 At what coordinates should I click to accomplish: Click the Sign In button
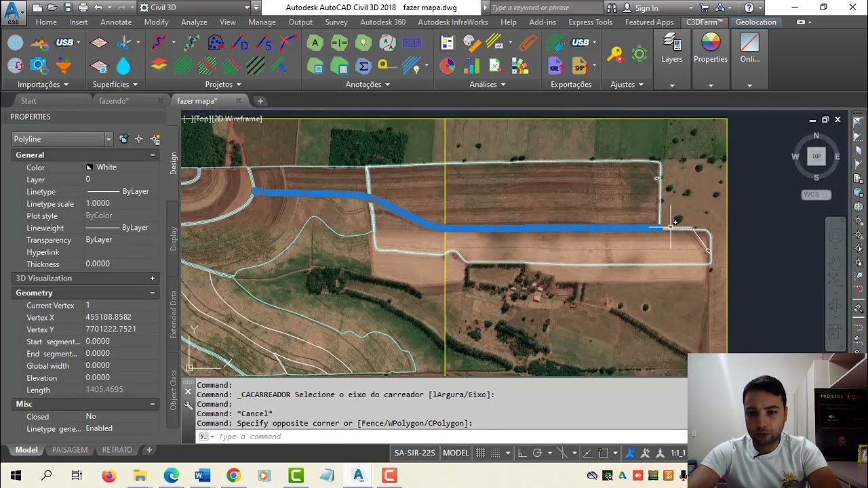640,7
